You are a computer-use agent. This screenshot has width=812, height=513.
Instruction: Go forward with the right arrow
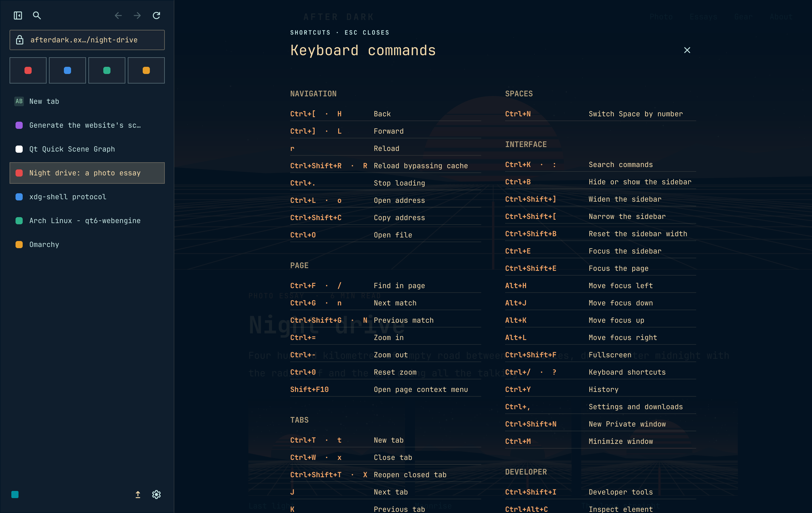[137, 16]
